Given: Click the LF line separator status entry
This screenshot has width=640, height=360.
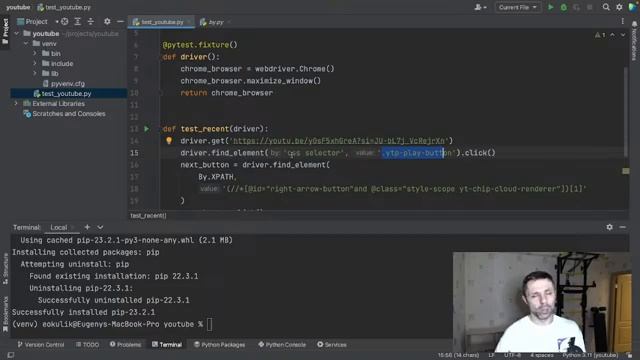Looking at the screenshot, I should 491,355.
